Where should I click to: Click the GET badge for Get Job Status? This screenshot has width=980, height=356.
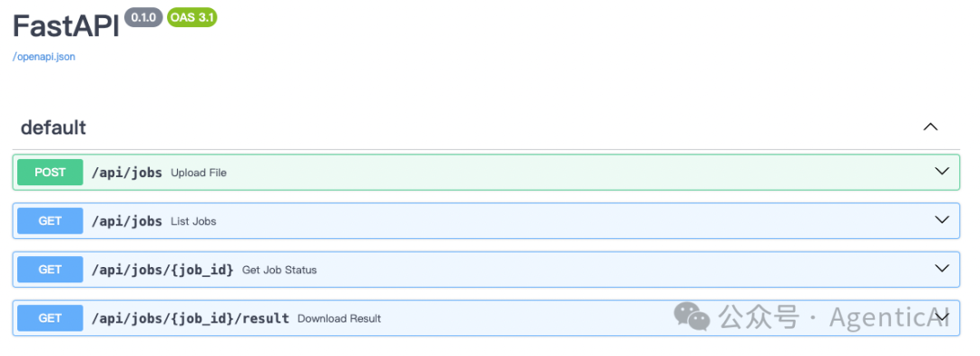(50, 270)
